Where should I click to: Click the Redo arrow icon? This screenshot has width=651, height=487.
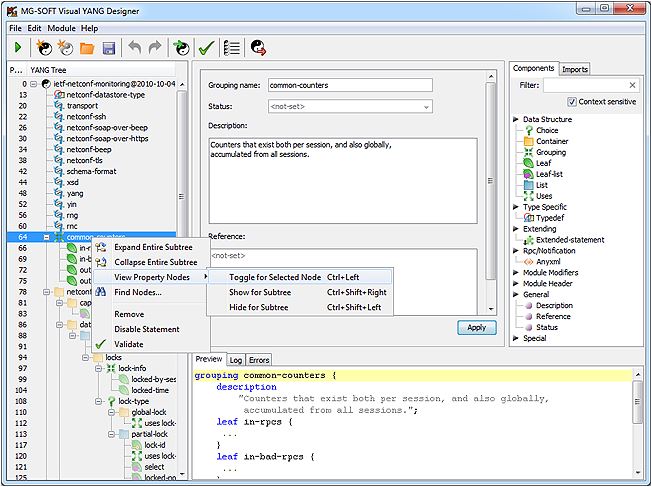point(155,47)
